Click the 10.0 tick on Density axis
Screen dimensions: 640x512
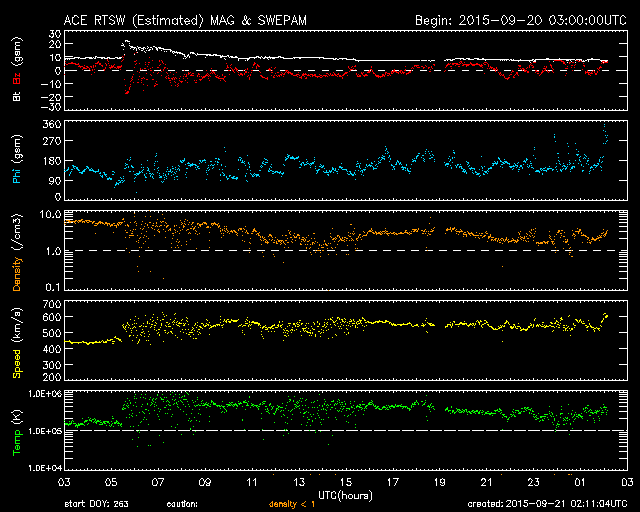click(44, 214)
